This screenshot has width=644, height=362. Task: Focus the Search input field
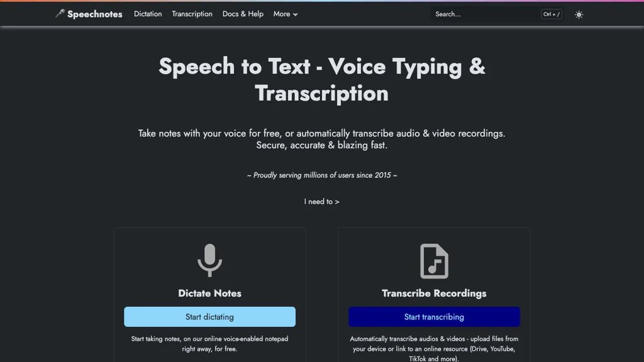484,14
